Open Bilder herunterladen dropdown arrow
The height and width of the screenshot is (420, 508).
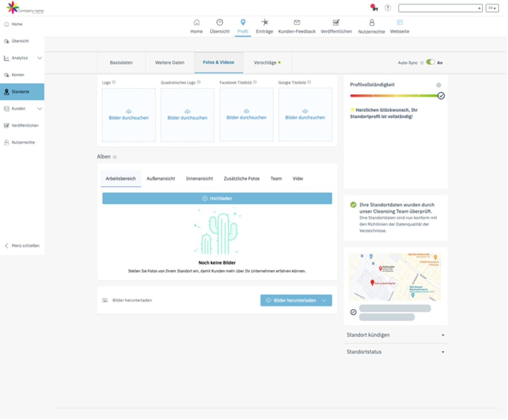[x=325, y=301]
